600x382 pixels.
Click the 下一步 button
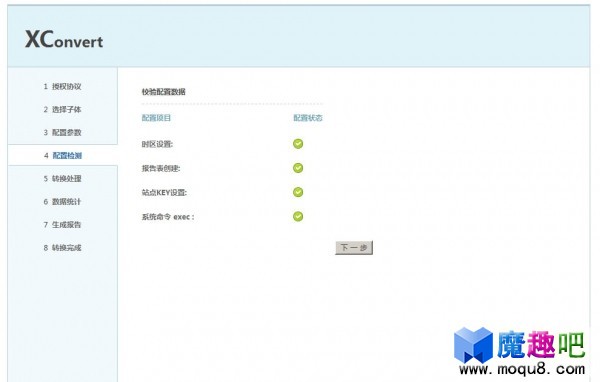pos(354,248)
